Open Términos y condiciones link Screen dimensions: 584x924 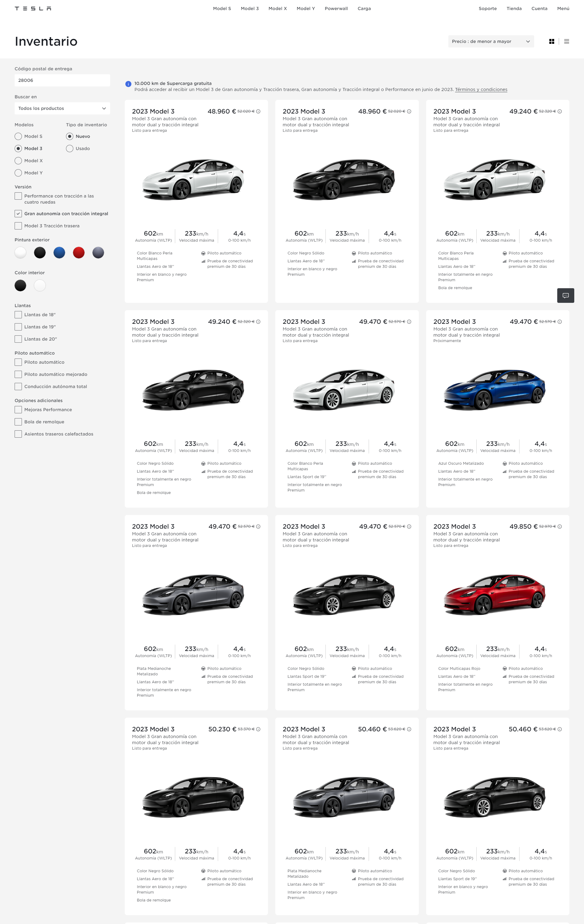(x=481, y=90)
